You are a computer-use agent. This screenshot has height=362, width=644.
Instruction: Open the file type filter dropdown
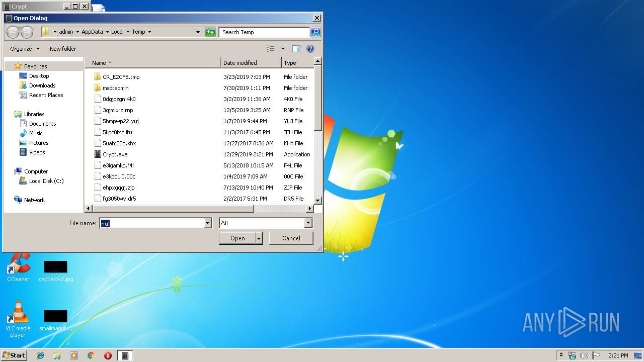tap(308, 223)
